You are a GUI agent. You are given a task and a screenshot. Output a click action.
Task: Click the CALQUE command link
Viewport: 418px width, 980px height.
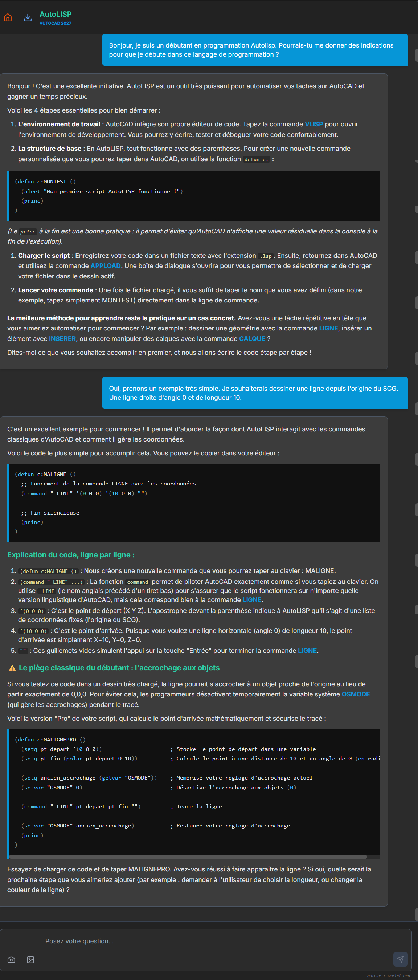[252, 338]
